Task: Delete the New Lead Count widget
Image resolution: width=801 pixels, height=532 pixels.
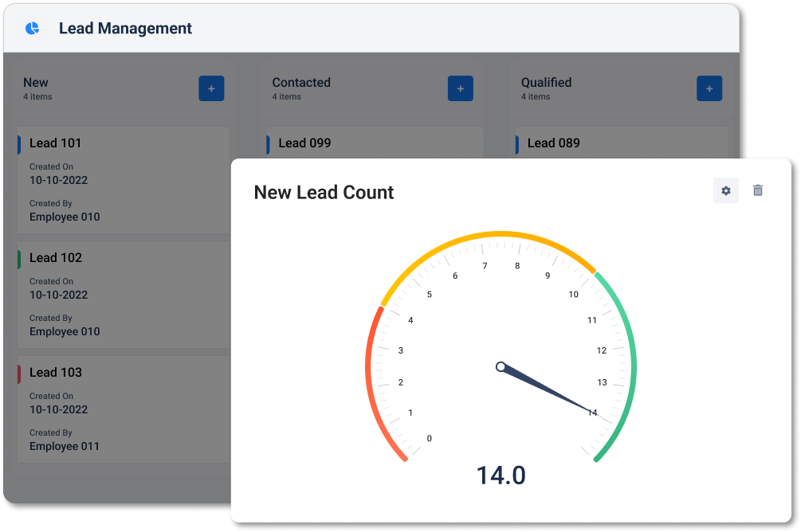Action: click(x=758, y=191)
